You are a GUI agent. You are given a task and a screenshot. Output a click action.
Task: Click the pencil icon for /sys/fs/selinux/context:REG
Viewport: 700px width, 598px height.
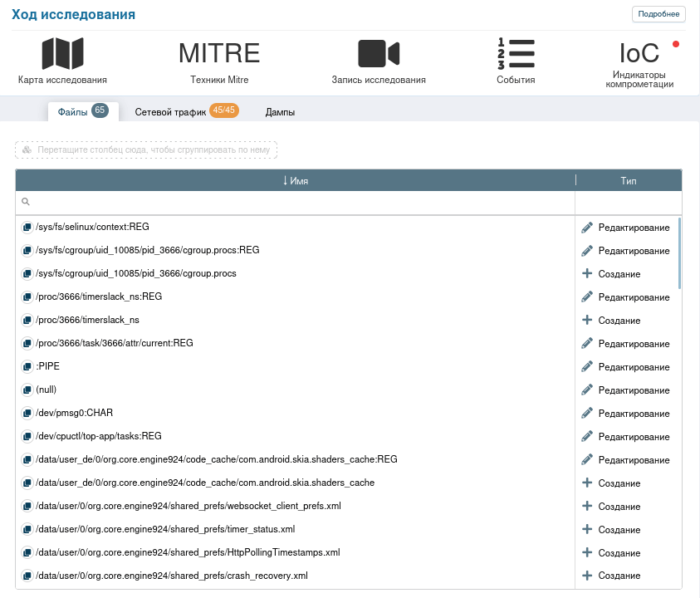(x=587, y=227)
